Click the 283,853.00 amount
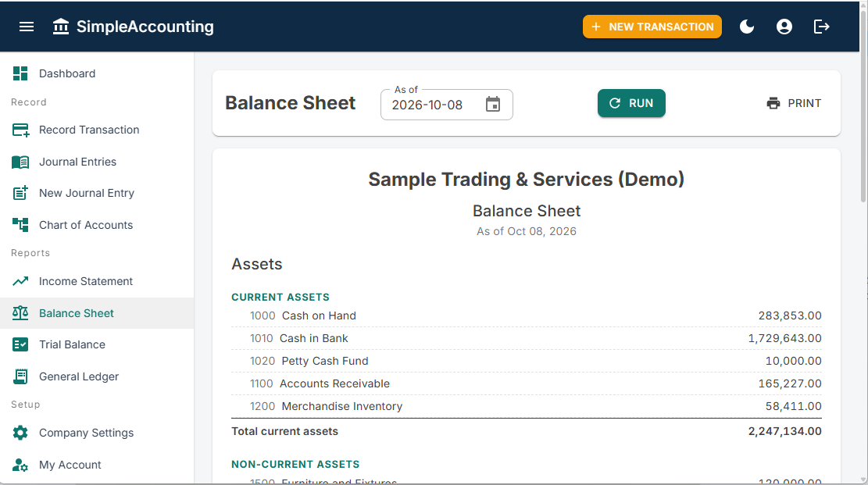Viewport: 868px width, 485px height. pyautogui.click(x=790, y=316)
